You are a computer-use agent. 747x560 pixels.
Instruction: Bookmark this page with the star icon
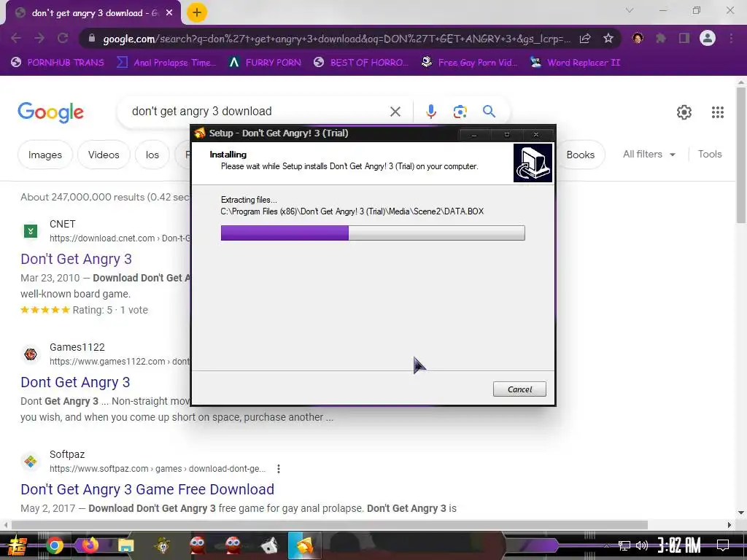[x=608, y=38]
